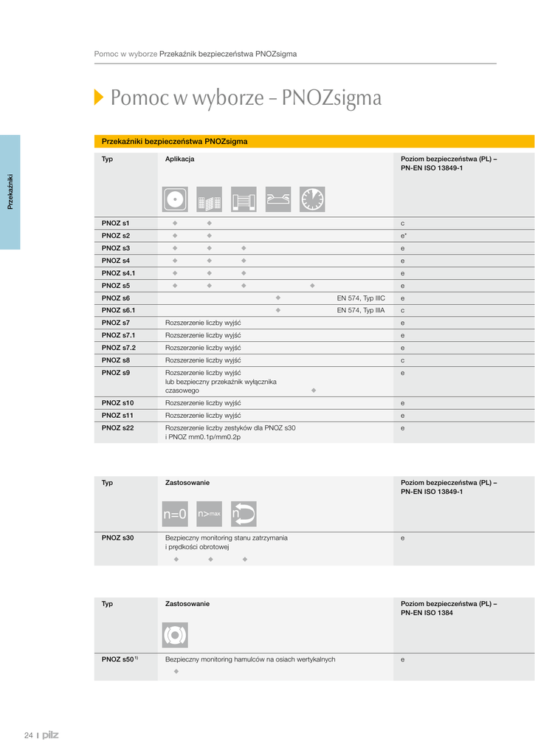This screenshot has width=535, height=756.
Task: Click the orange Przekaźniki bezpieczeństwa PNOZsigma header
Action: 174,141
